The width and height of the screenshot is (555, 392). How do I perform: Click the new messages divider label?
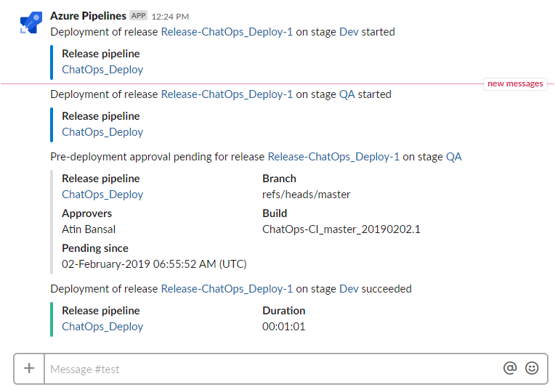click(x=515, y=84)
